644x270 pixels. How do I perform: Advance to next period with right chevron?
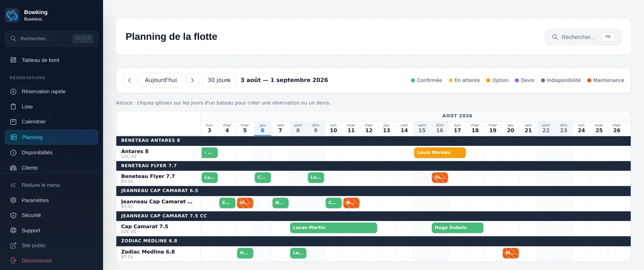click(192, 80)
